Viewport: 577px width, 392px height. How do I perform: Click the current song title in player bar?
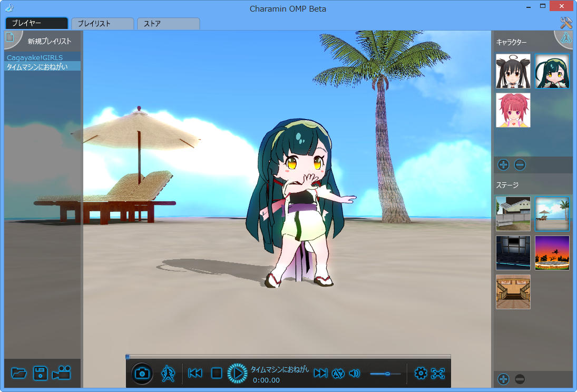click(280, 369)
